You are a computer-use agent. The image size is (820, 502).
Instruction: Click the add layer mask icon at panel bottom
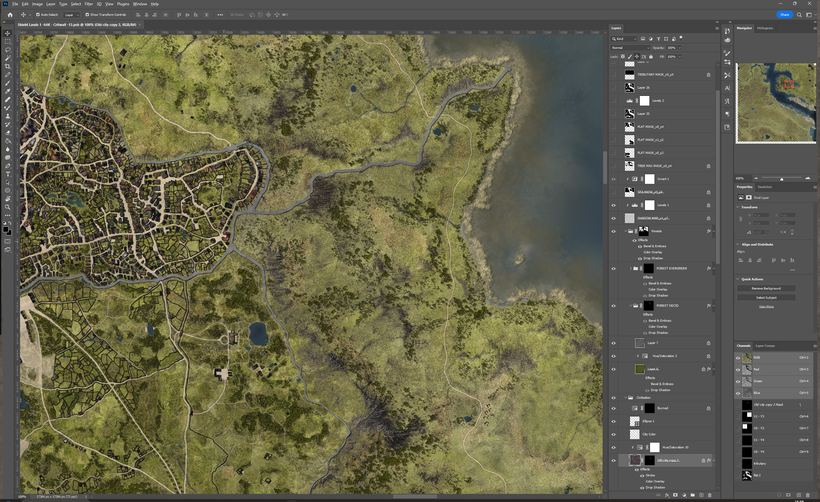tap(675, 495)
